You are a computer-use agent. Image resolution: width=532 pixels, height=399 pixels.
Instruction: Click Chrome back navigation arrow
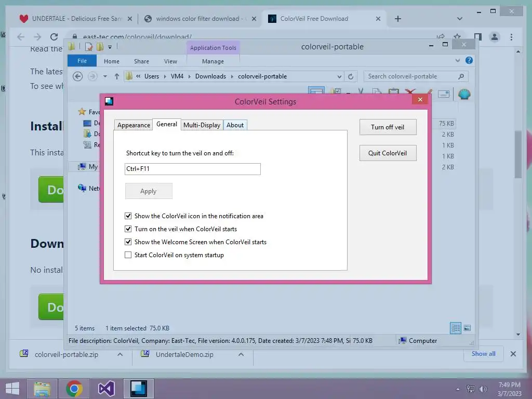coord(21,37)
